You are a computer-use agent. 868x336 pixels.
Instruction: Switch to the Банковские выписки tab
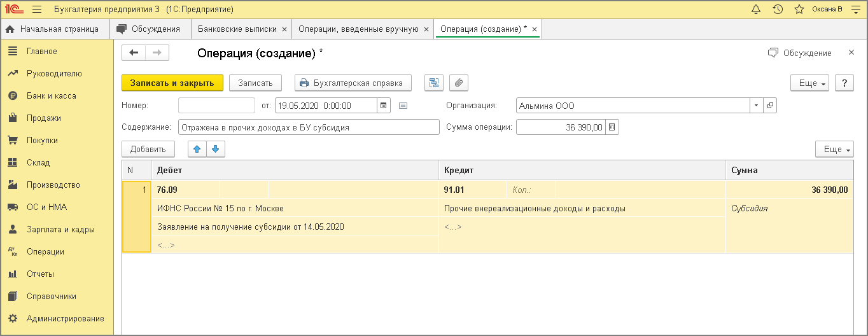tap(237, 29)
